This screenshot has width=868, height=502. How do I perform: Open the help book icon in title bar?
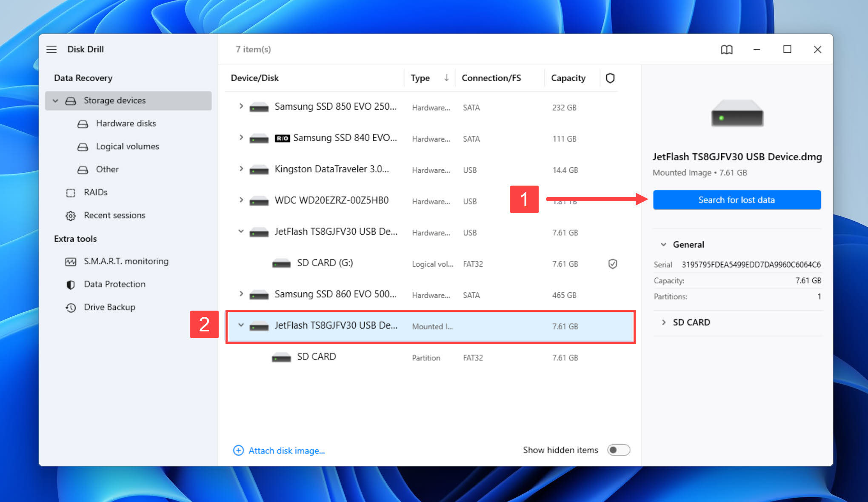click(x=726, y=50)
